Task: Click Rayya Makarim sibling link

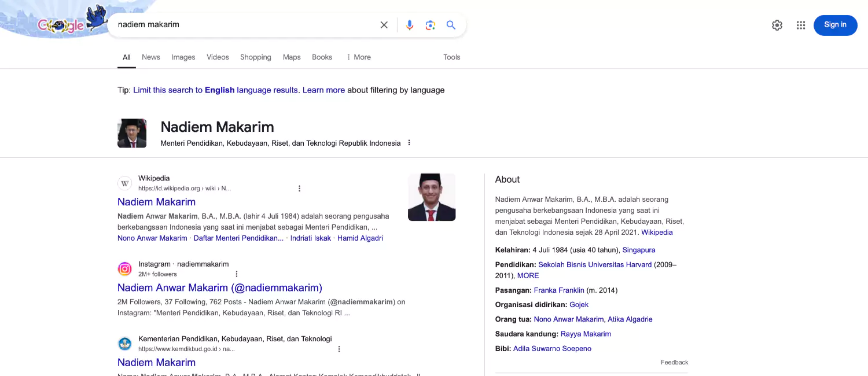Action: (x=586, y=334)
